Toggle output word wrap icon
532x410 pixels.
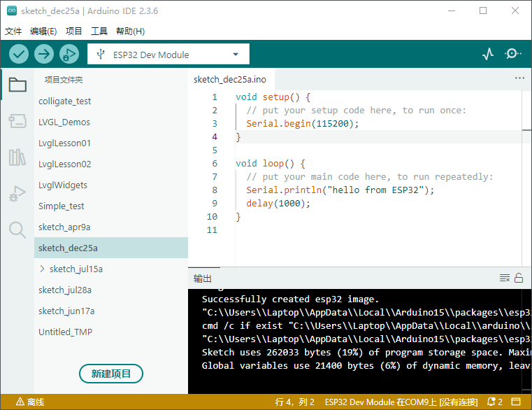click(x=505, y=278)
